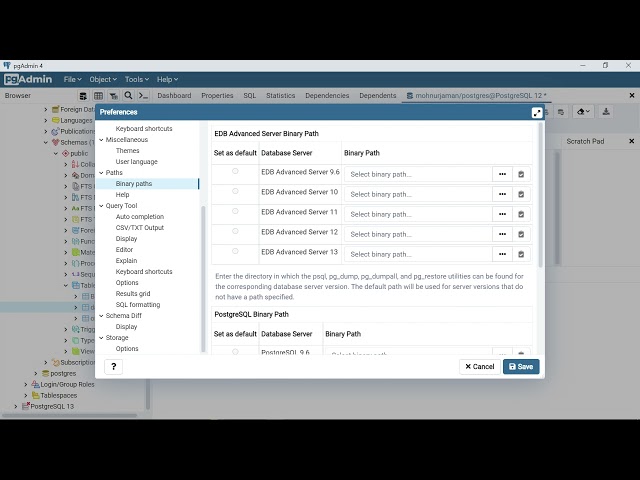Screen dimensions: 640x480
Task: Expand the PostgreSQL 13 server node
Action: point(16,407)
